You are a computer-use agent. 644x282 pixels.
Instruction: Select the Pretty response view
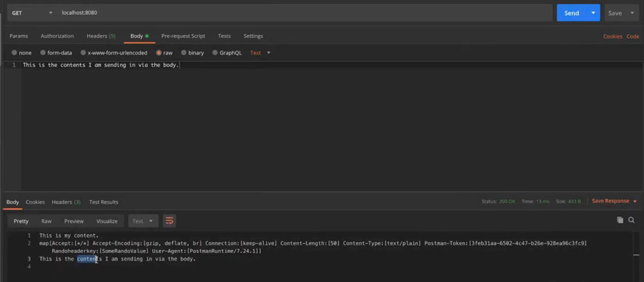(x=21, y=221)
